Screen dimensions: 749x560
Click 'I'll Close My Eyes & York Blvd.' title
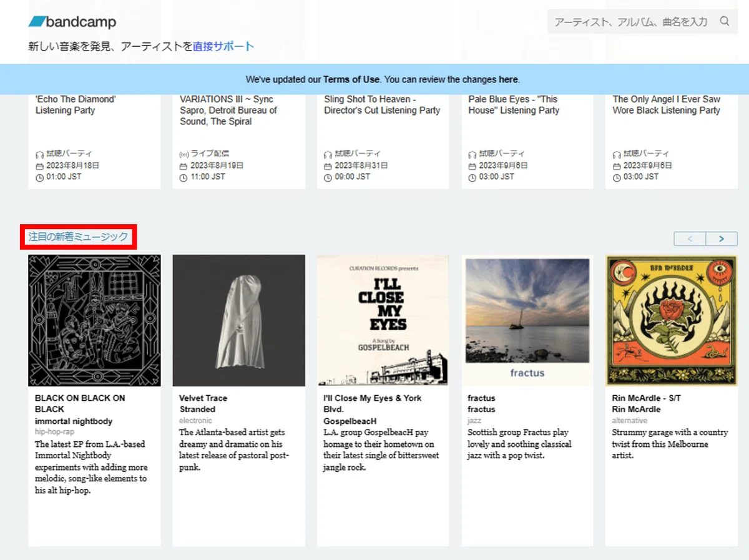coord(373,403)
